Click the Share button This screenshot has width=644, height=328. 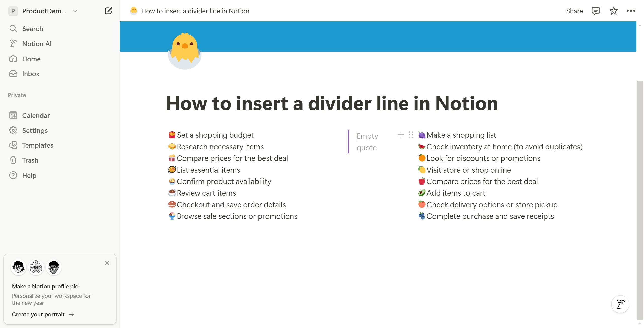click(574, 11)
